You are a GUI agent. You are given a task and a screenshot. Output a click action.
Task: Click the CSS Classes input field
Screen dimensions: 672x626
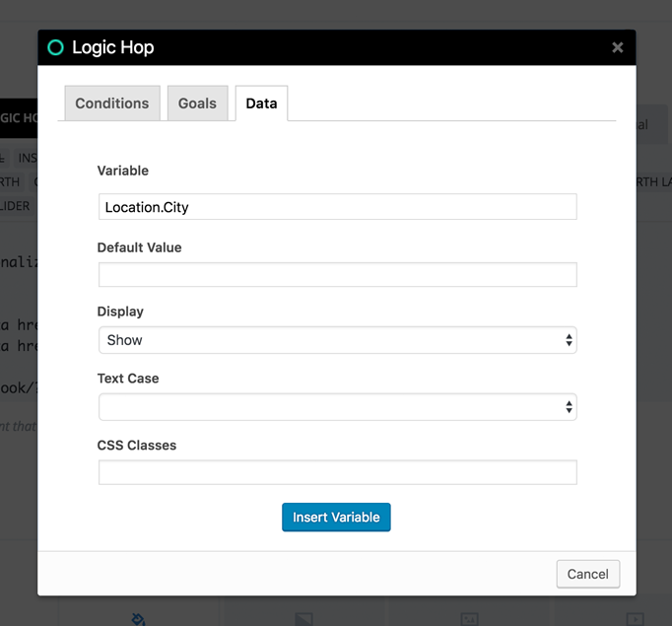(338, 472)
